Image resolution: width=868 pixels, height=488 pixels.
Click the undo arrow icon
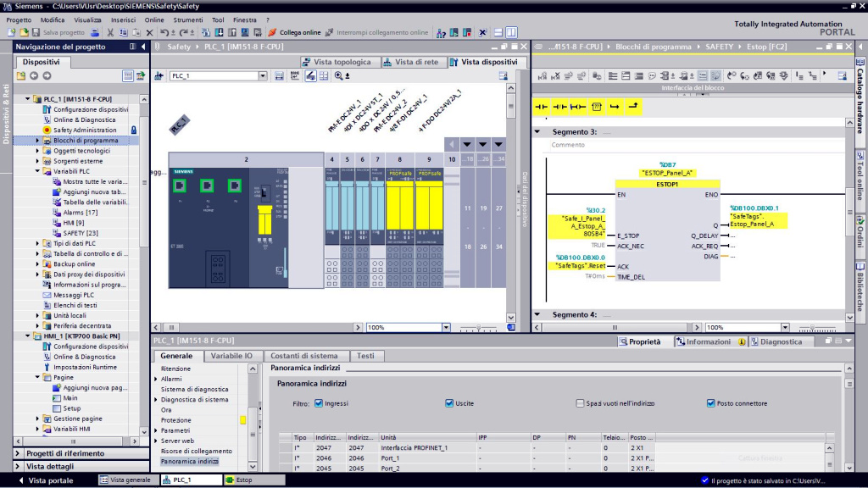point(164,33)
